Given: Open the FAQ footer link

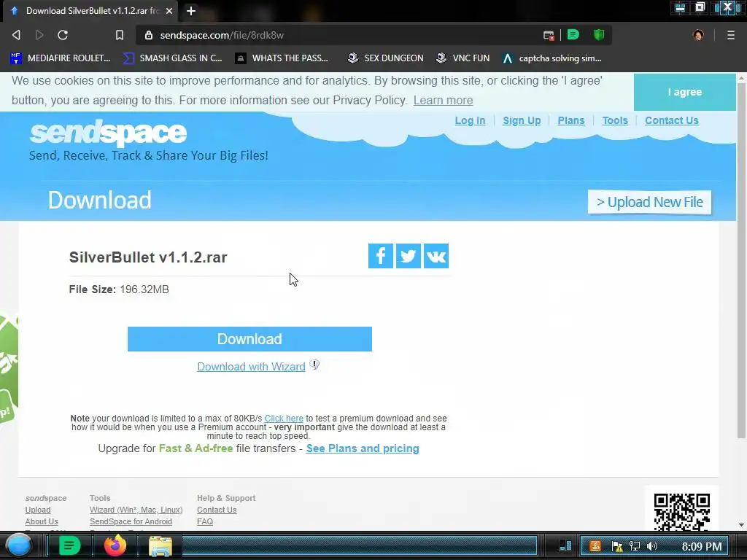Looking at the screenshot, I should pos(205,521).
